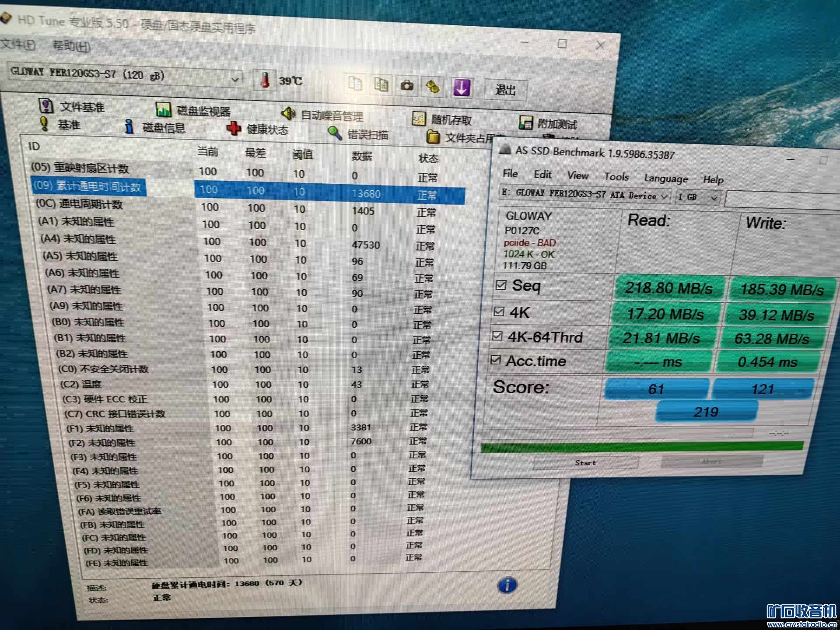This screenshot has height=630, width=840.
Task: Click the thermometer temperature icon
Action: pyautogui.click(x=265, y=80)
